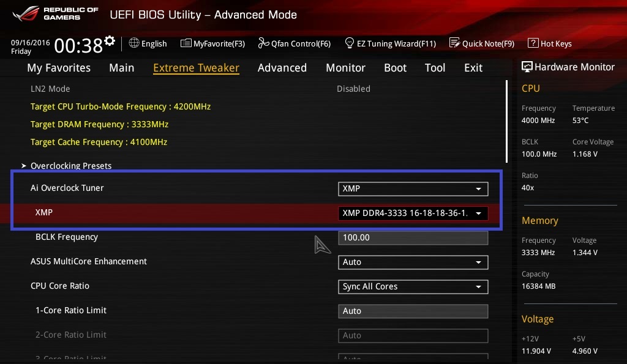This screenshot has width=627, height=364.
Task: Click the CPU frequency 4000 MHz value
Action: [x=538, y=121]
